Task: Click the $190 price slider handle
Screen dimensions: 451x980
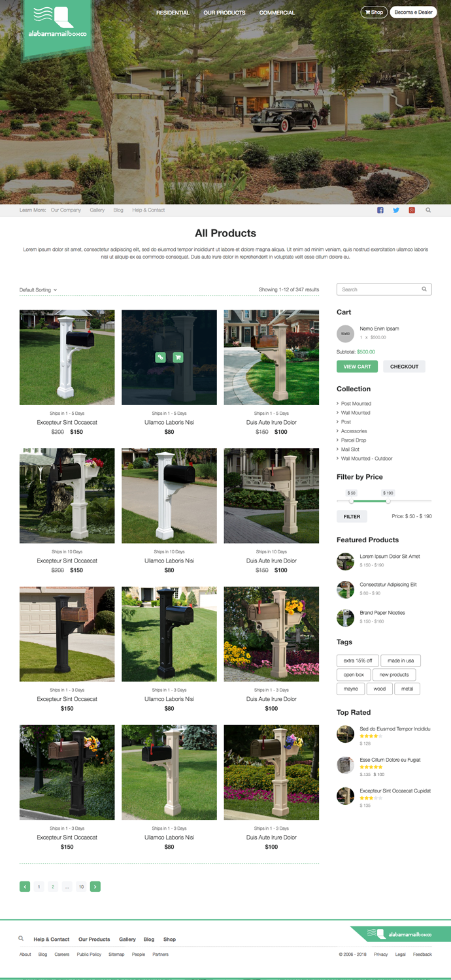Action: tap(388, 501)
